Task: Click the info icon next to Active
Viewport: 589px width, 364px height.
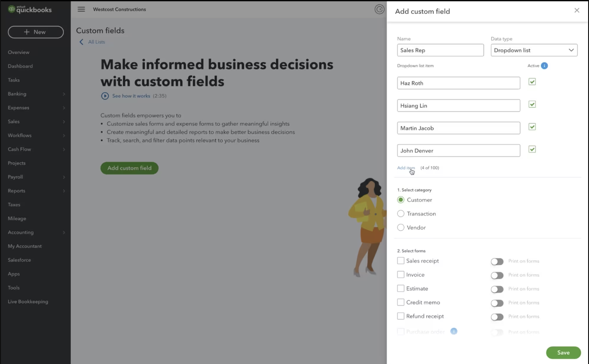Action: [x=544, y=66]
